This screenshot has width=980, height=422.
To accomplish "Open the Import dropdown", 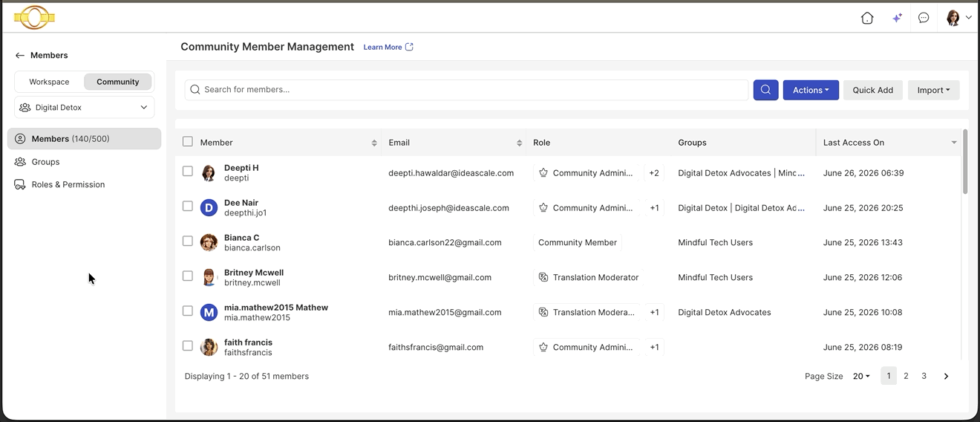I will [x=933, y=90].
